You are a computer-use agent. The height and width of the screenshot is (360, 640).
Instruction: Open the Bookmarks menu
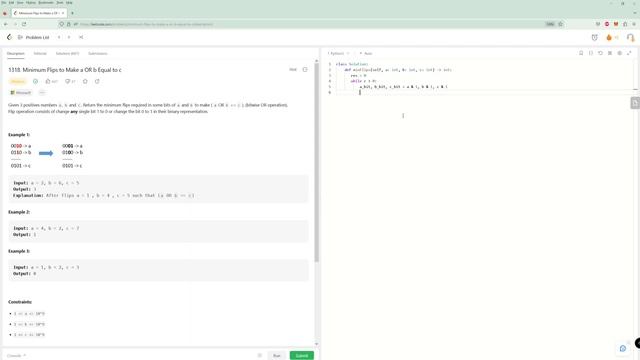coord(46,2)
